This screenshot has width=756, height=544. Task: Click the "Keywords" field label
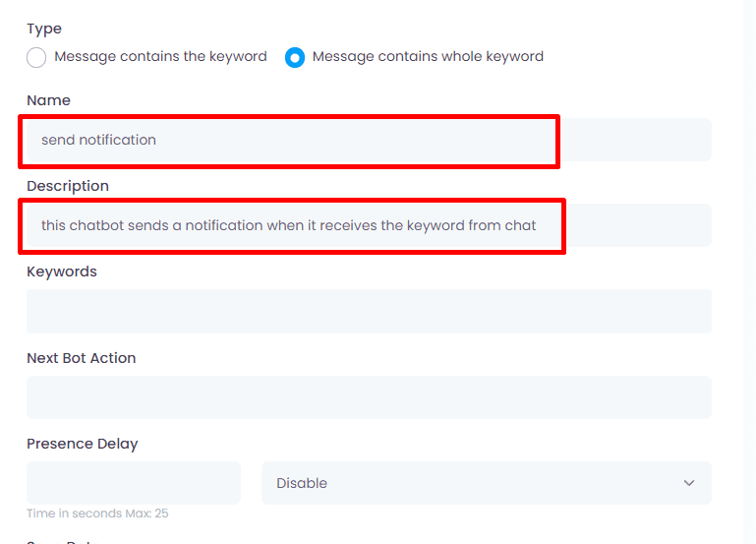tap(62, 272)
